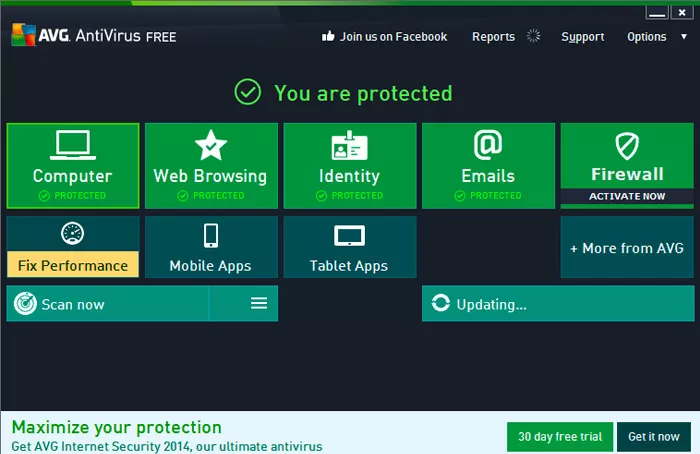Viewport: 700px width, 454px height.
Task: Click the Facebook thumbs-up icon
Action: [x=328, y=36]
